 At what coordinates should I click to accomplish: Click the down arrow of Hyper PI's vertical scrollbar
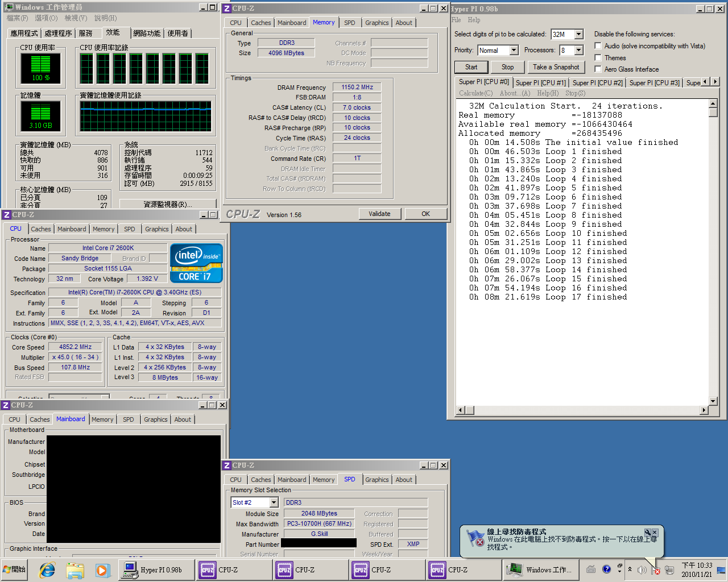click(x=713, y=401)
